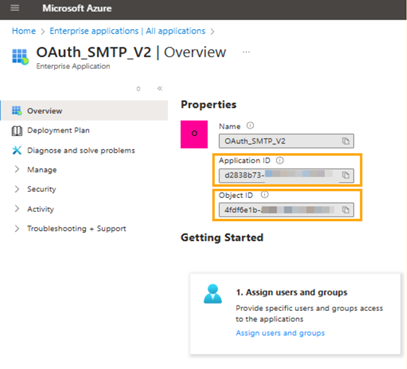Show info tooltip next to Object ID
This screenshot has height=369, width=407.
(264, 195)
